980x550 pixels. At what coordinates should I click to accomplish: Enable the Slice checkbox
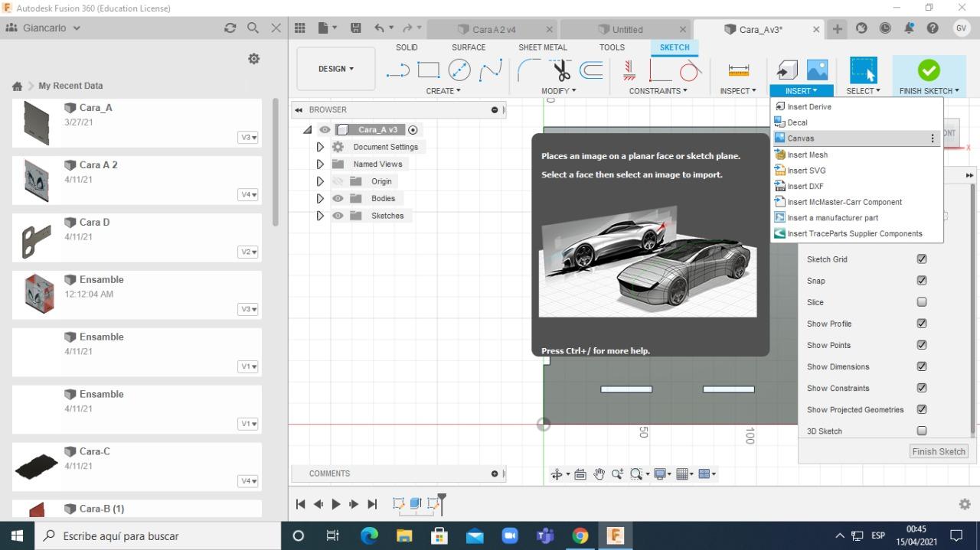click(x=922, y=302)
